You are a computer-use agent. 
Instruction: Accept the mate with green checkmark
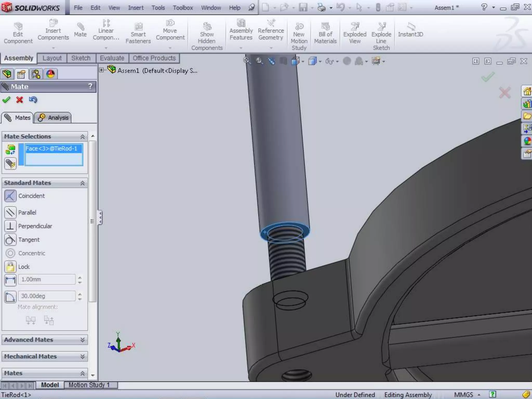tap(6, 100)
